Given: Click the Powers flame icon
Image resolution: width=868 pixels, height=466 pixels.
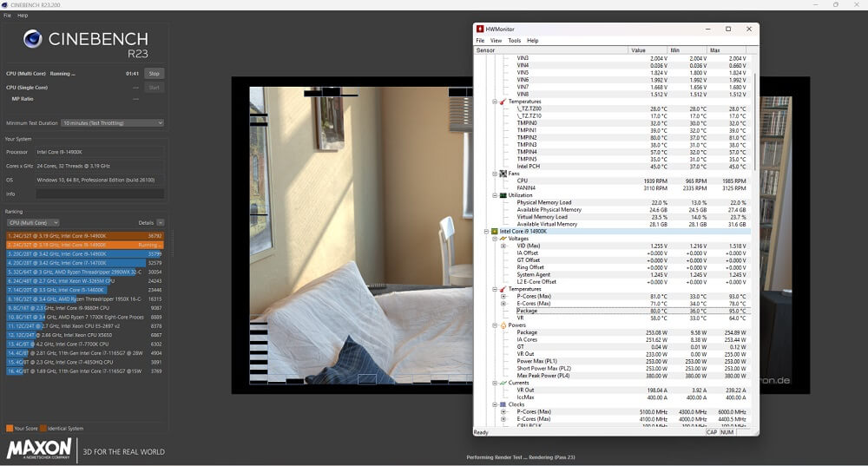Looking at the screenshot, I should point(502,325).
